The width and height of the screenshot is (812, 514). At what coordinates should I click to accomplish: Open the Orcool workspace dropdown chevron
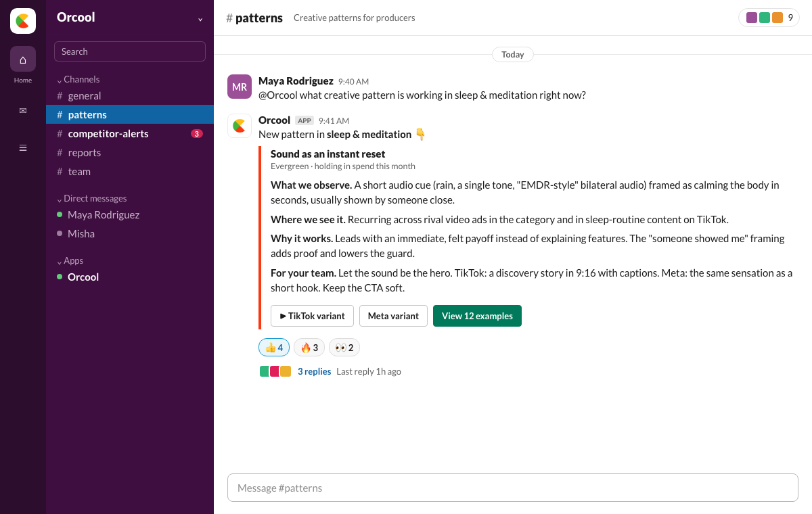click(x=200, y=19)
